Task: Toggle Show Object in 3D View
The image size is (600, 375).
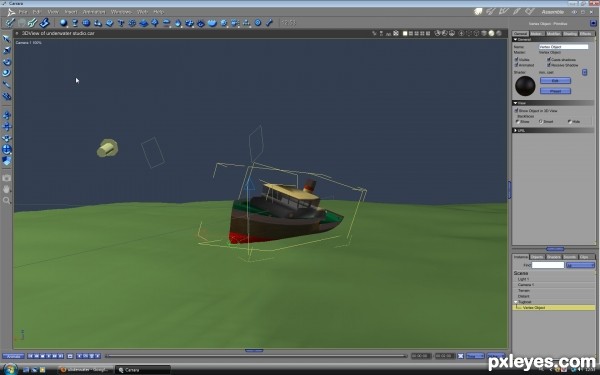Action: (516, 111)
